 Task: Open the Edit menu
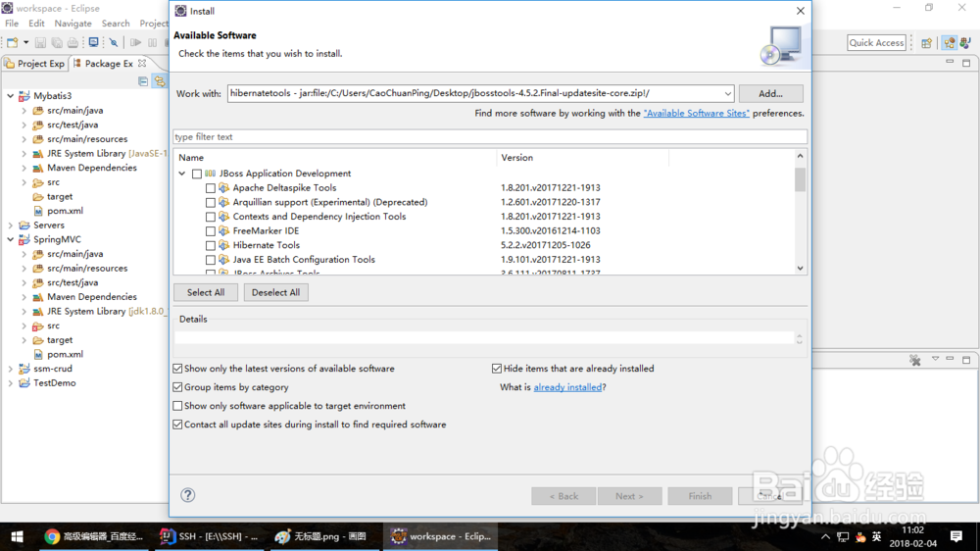36,24
